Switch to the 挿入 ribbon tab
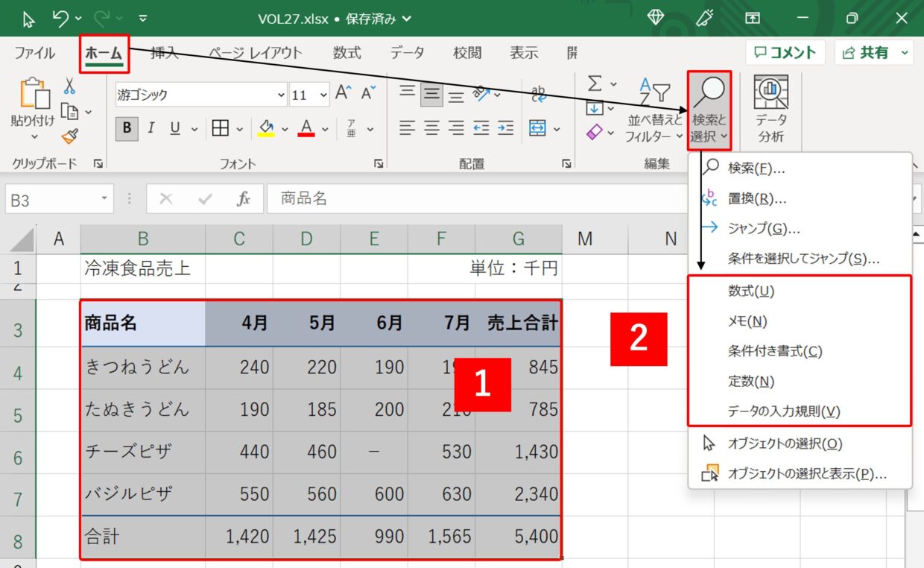Screen dimensions: 924x568 click(165, 53)
